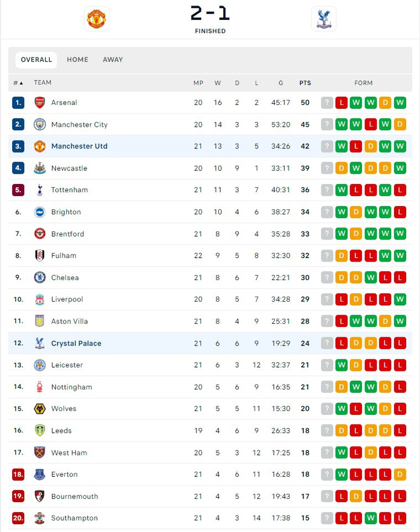Click Chelsea's club crest icon
Screen dimensions: 420x532
(40, 278)
